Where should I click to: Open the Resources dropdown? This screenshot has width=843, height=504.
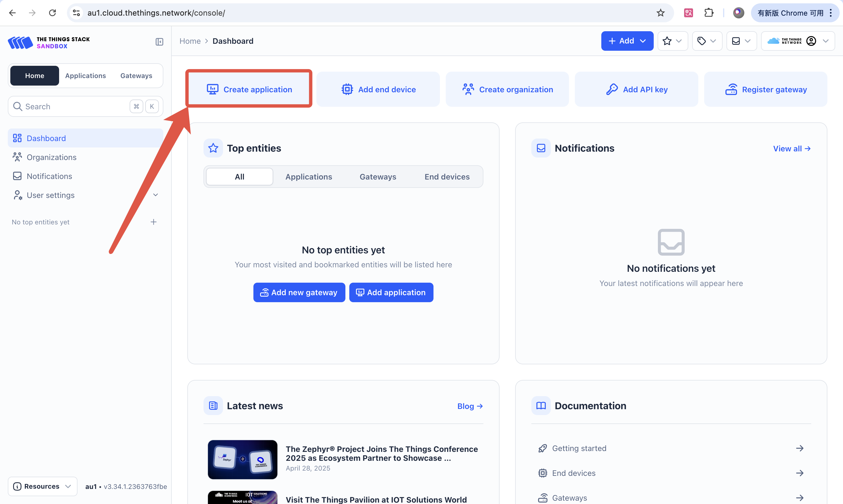coord(42,486)
